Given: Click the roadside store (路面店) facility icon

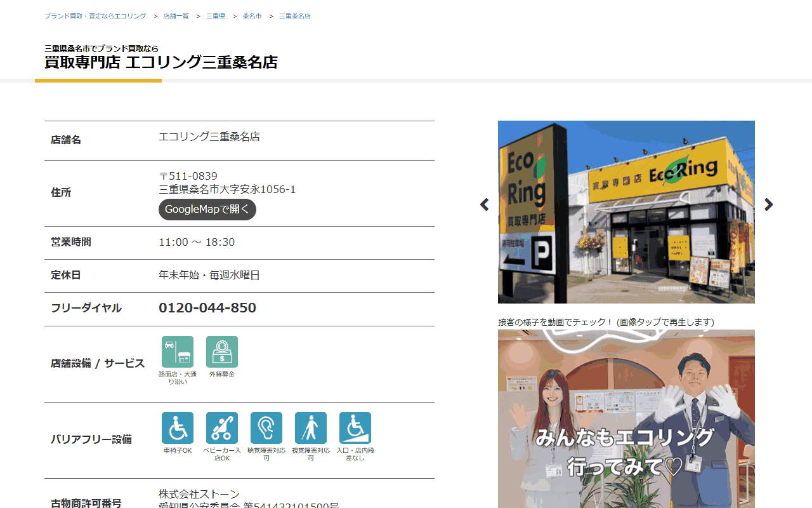Looking at the screenshot, I should click(x=178, y=352).
